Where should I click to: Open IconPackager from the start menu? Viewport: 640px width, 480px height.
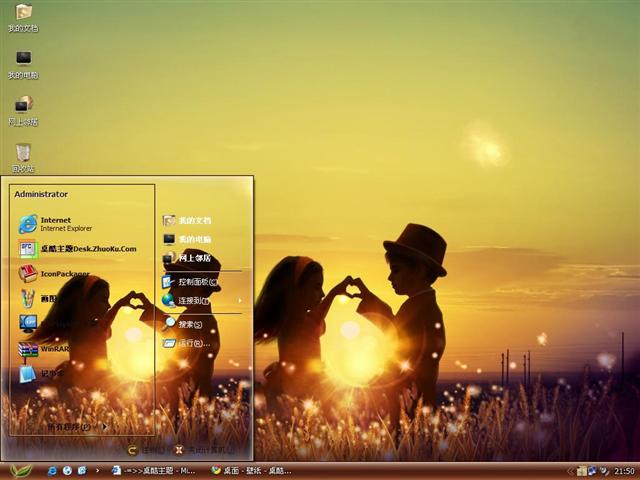pyautogui.click(x=64, y=273)
